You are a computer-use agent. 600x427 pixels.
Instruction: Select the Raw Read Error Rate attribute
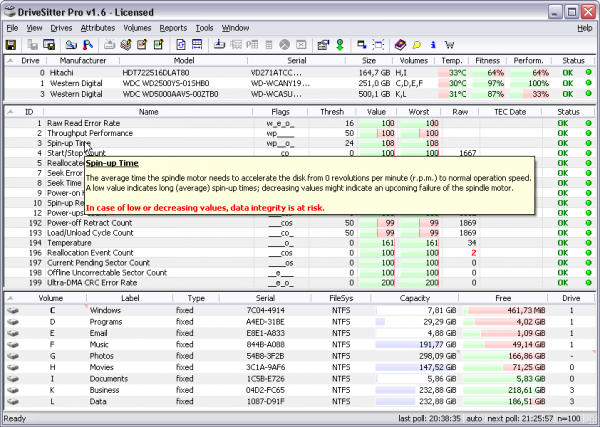pyautogui.click(x=83, y=123)
